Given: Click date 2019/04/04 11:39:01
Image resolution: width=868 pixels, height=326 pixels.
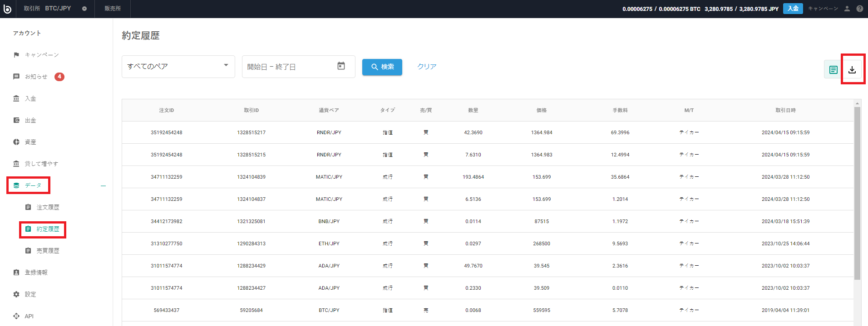Looking at the screenshot, I should (785, 310).
